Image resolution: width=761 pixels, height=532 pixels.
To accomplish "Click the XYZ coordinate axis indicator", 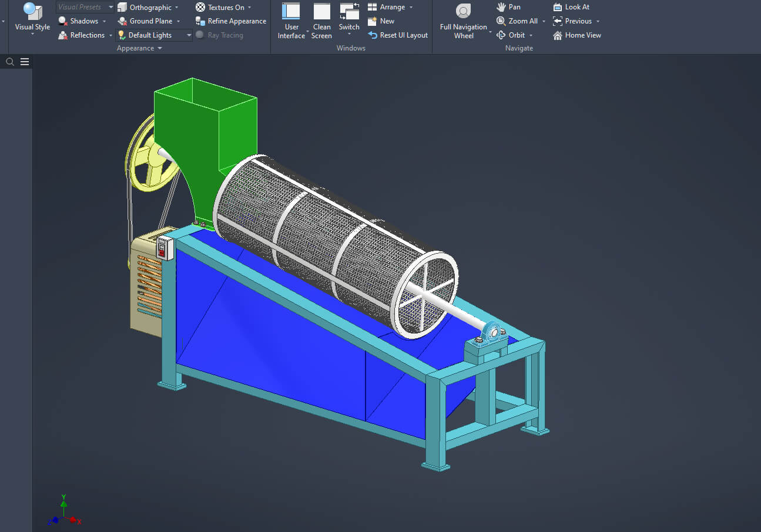I will coord(63,511).
